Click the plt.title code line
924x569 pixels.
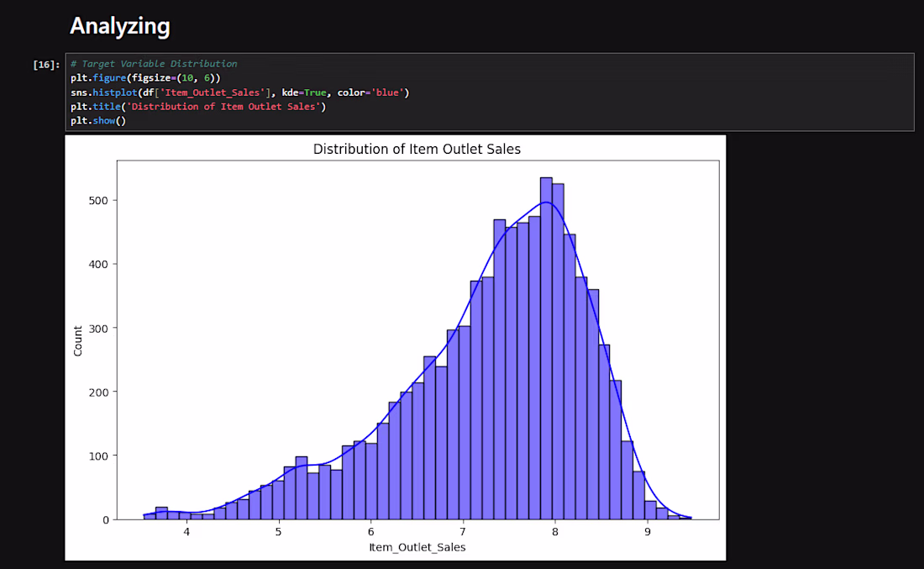[x=198, y=107]
